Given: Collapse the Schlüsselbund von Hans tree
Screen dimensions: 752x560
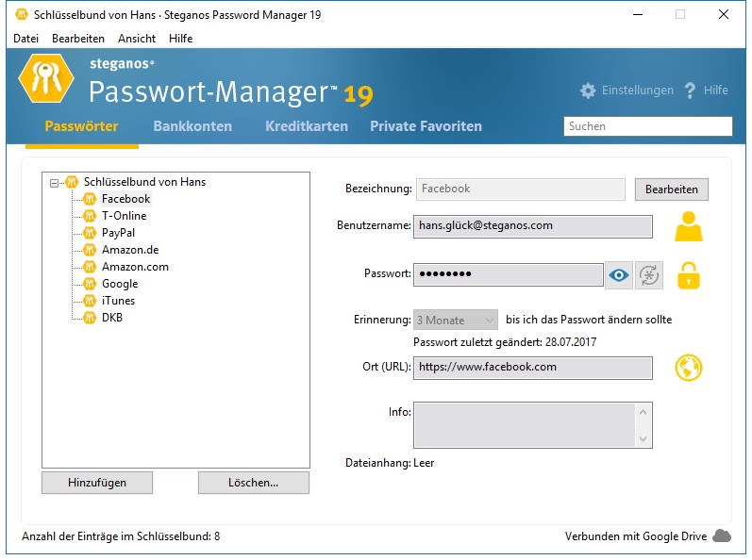Looking at the screenshot, I should pyautogui.click(x=54, y=183).
